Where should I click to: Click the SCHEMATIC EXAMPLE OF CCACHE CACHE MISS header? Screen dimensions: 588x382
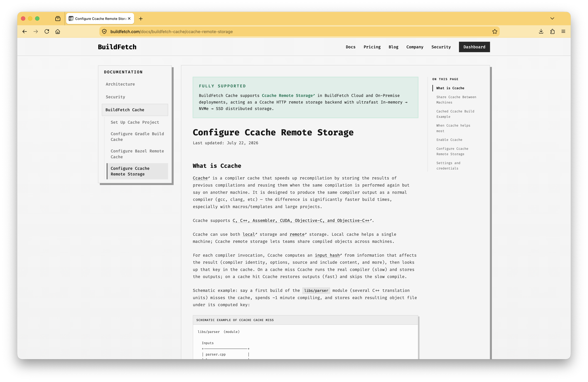point(235,320)
